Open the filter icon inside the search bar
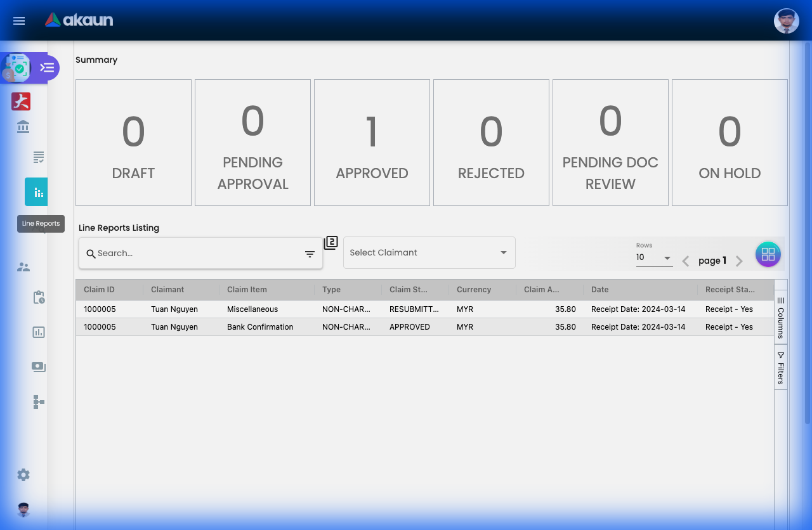Image resolution: width=812 pixels, height=530 pixels. [x=309, y=253]
